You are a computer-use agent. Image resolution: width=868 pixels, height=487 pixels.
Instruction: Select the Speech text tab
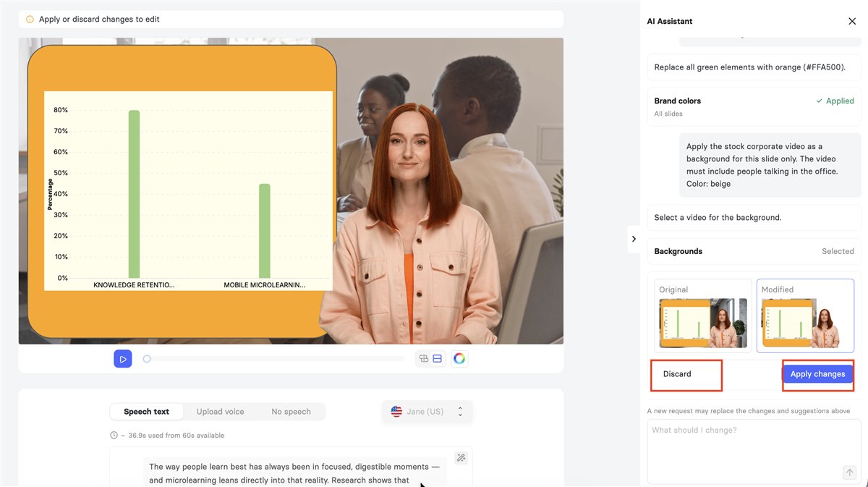146,412
